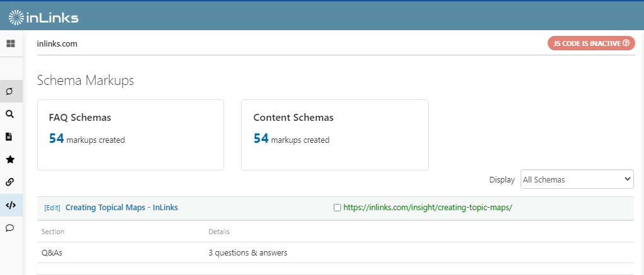
Task: Click the 3 questions & answers details
Action: (247, 253)
